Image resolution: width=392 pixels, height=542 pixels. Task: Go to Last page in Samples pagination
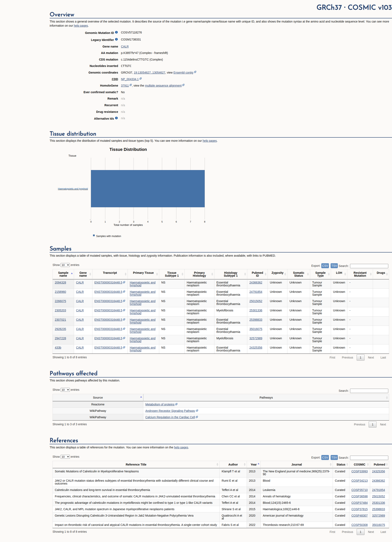tap(383, 357)
